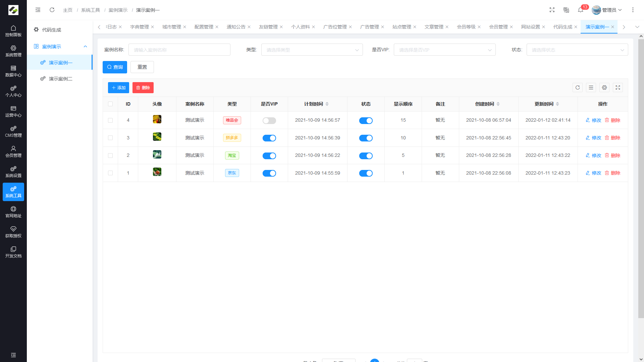Open 会员管理 in the left sidebar
The height and width of the screenshot is (362, 644).
(x=13, y=152)
